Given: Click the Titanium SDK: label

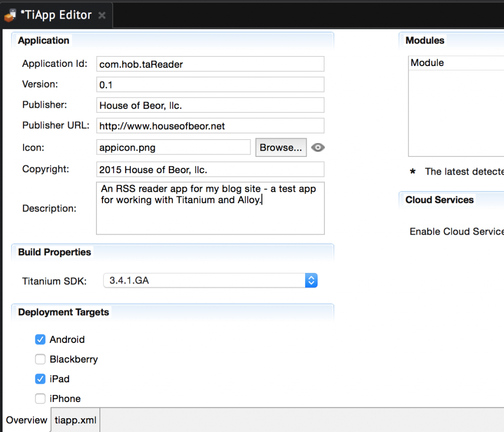Looking at the screenshot, I should [54, 281].
